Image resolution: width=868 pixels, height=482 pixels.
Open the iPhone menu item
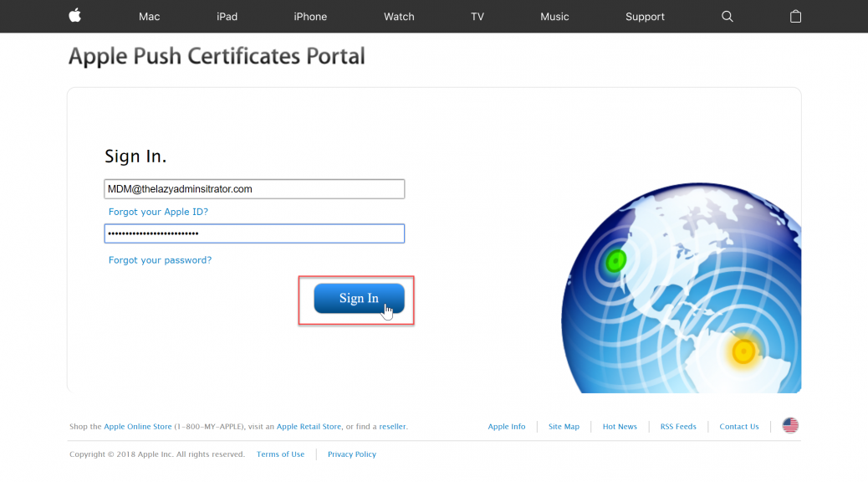(310, 17)
